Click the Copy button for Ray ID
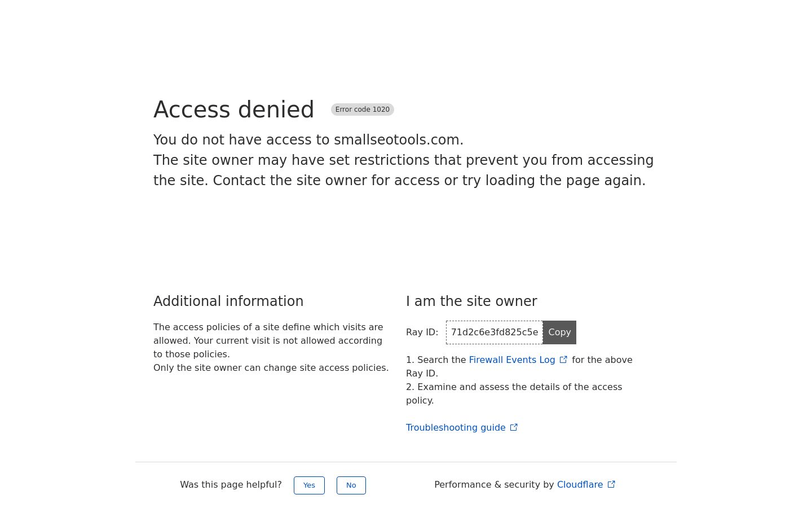Image resolution: width=812 pixels, height=508 pixels. click(559, 332)
